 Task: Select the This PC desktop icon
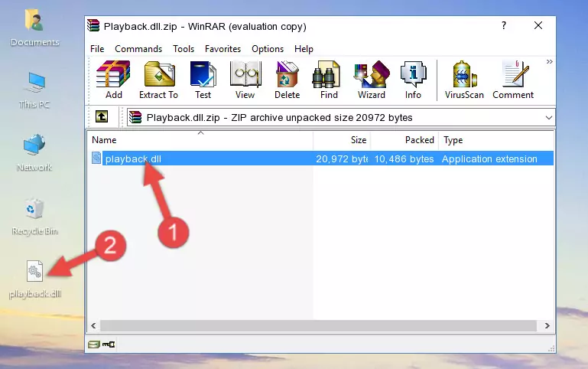pyautogui.click(x=35, y=90)
